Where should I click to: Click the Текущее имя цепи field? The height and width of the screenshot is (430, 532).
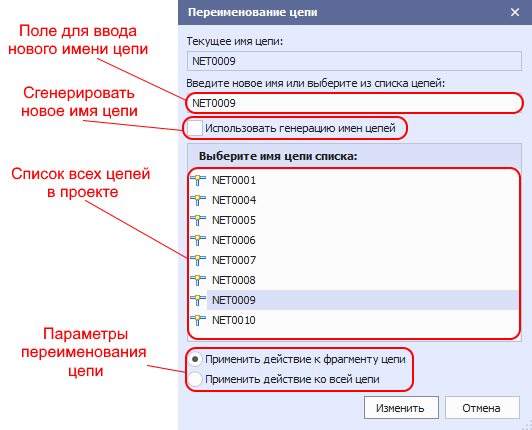tap(354, 61)
